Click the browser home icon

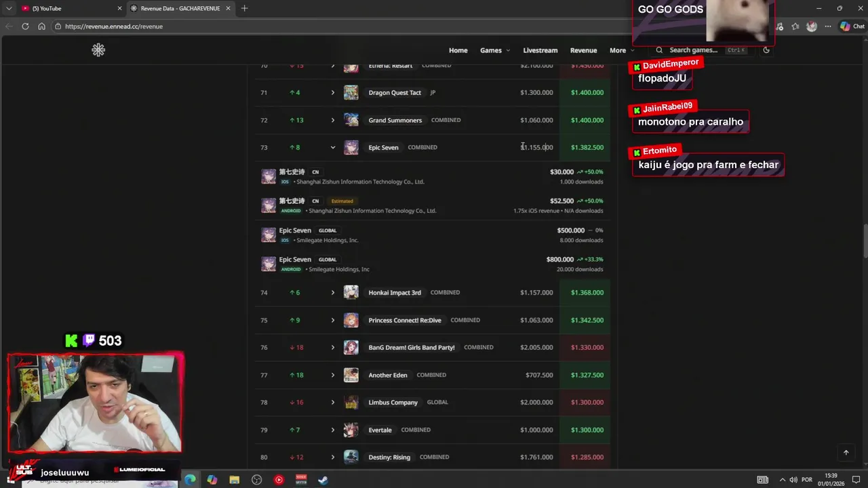pyautogui.click(x=41, y=26)
